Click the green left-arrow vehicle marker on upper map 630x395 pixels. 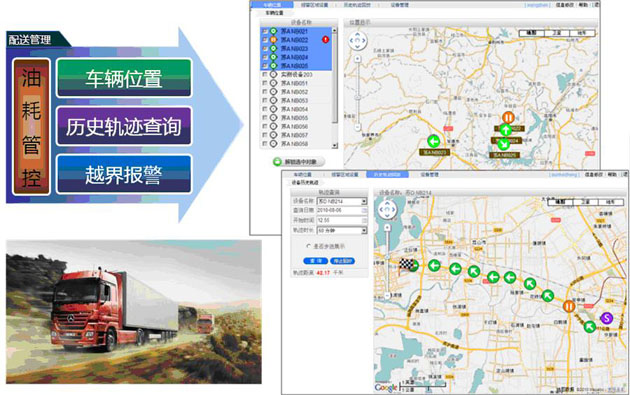(433, 141)
